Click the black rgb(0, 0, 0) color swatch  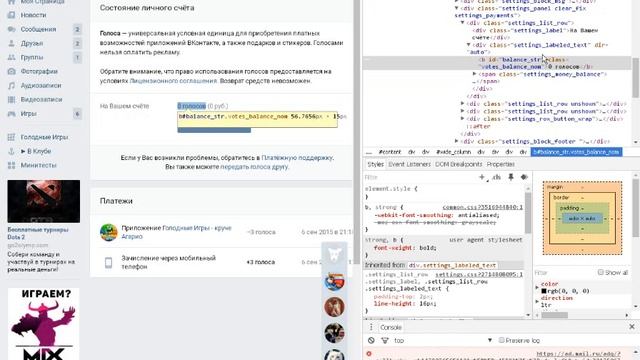[x=544, y=291]
